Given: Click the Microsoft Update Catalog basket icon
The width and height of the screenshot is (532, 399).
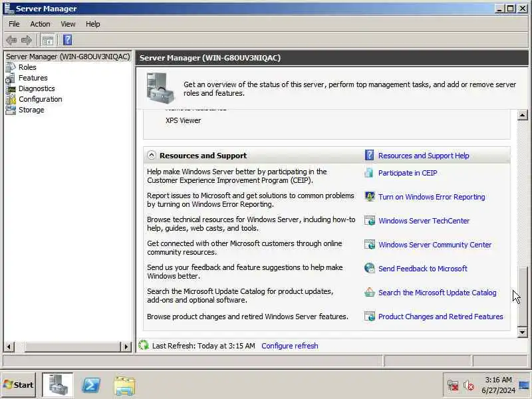Looking at the screenshot, I should [370, 292].
